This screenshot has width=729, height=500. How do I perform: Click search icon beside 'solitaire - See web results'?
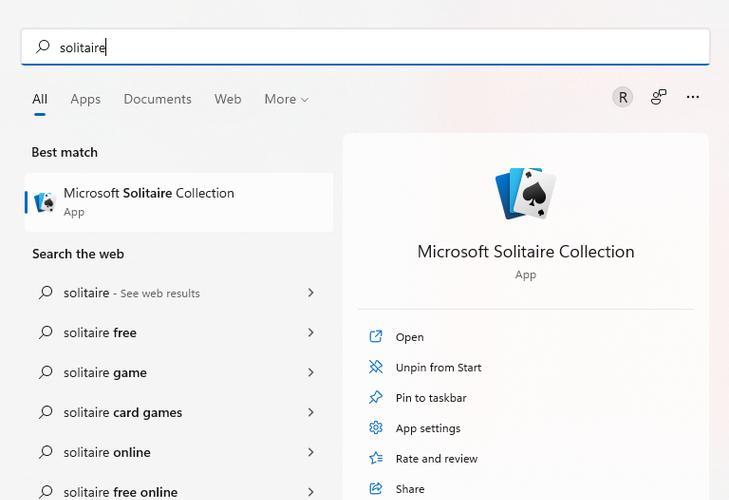coord(46,293)
